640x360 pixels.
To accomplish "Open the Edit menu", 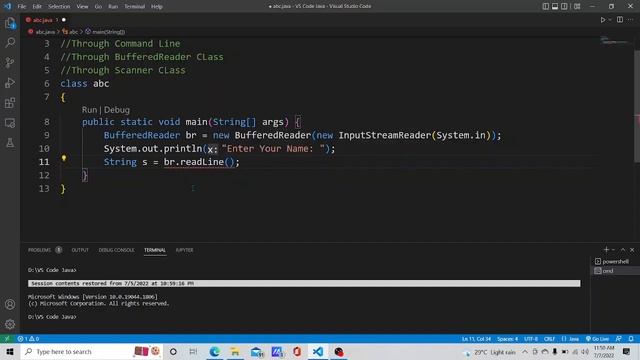I will (37, 7).
